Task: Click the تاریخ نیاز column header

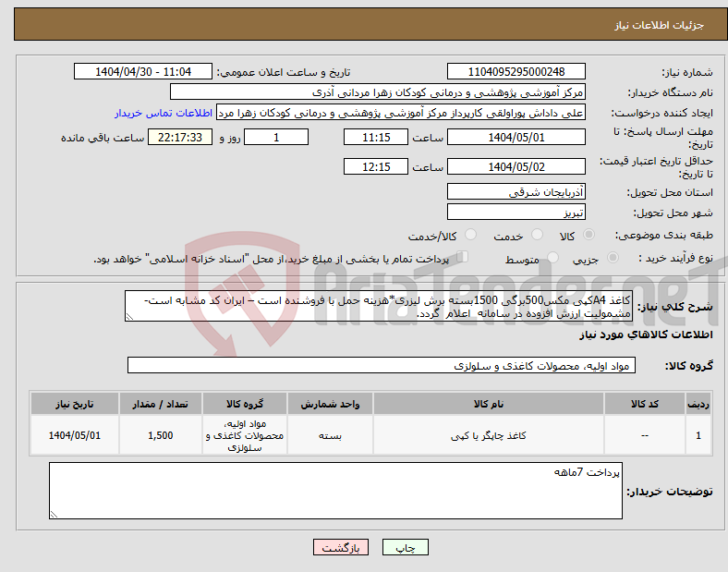Action: 75,404
